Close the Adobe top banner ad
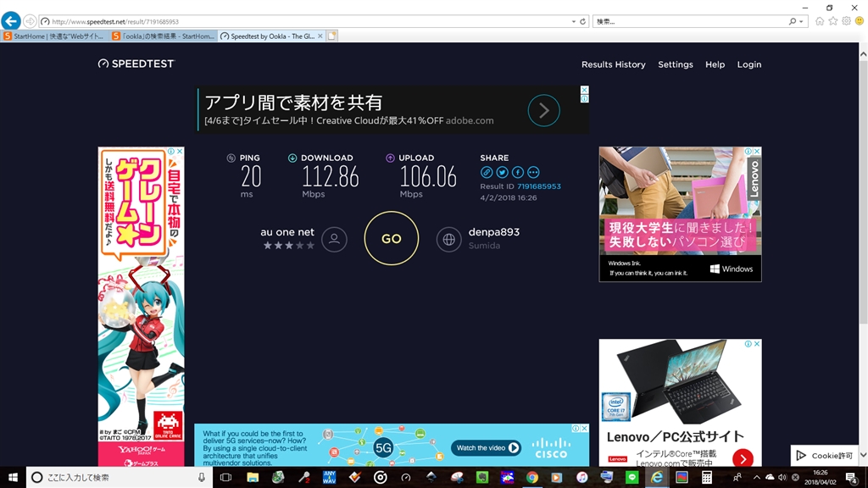The height and width of the screenshot is (488, 868). [585, 90]
